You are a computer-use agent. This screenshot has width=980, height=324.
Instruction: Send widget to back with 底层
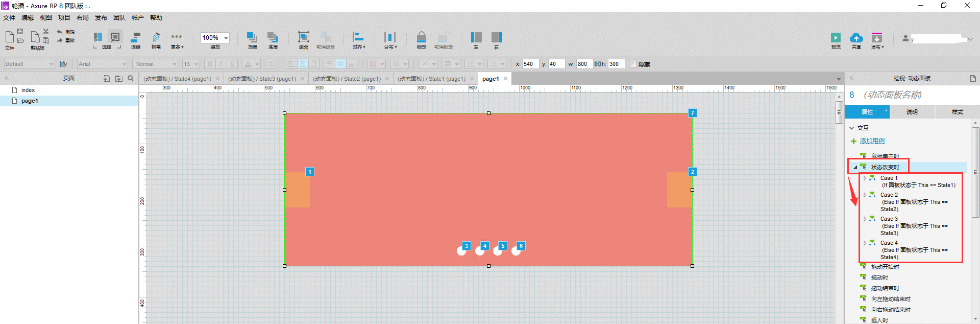click(x=273, y=40)
